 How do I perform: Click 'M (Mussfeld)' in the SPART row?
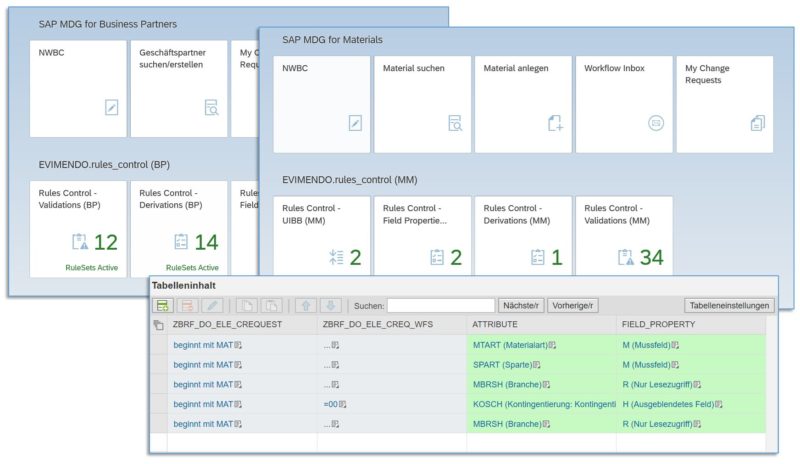click(646, 365)
